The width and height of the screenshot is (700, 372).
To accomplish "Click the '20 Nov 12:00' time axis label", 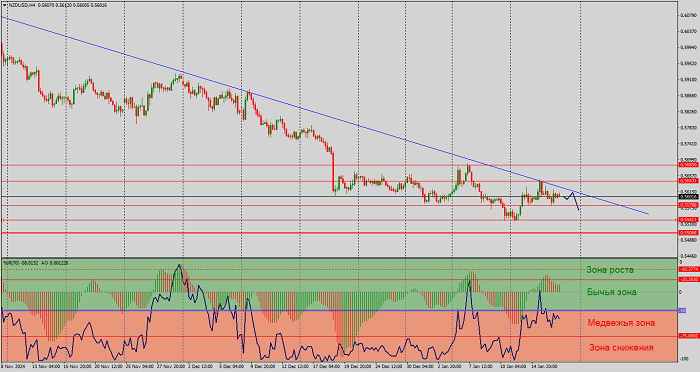I will click(x=108, y=366).
